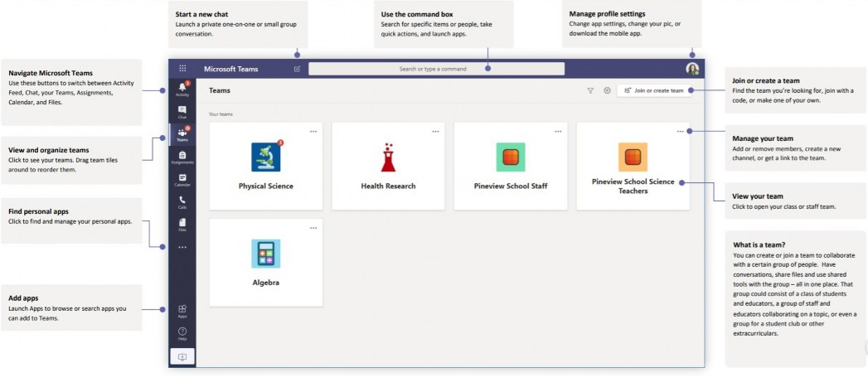Go to Chat in the sidebar

182,113
